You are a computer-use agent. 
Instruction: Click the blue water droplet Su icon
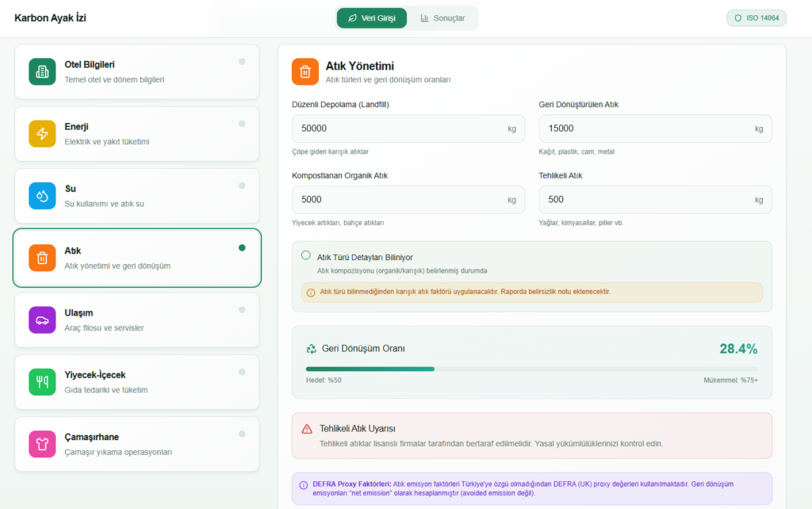(42, 195)
